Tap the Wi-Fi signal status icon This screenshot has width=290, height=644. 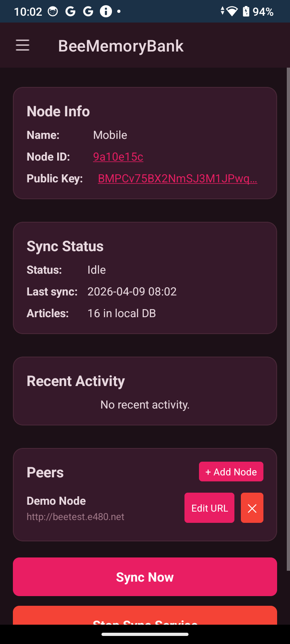pyautogui.click(x=232, y=11)
